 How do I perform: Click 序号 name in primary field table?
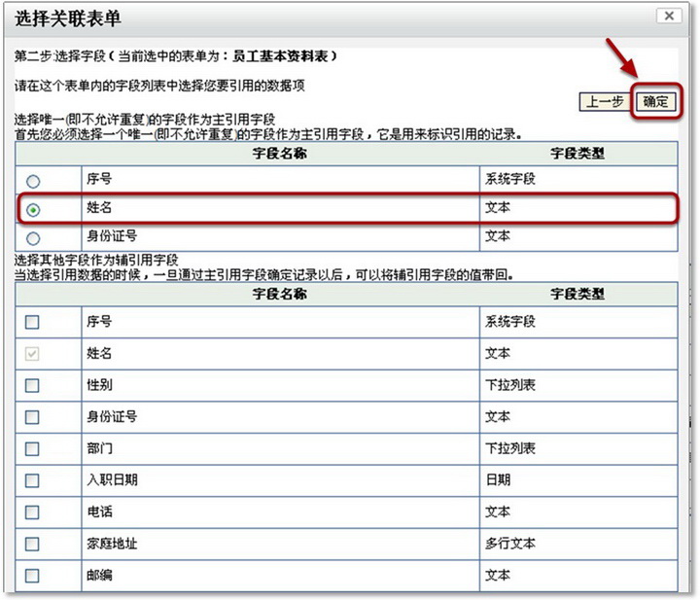[x=99, y=179]
